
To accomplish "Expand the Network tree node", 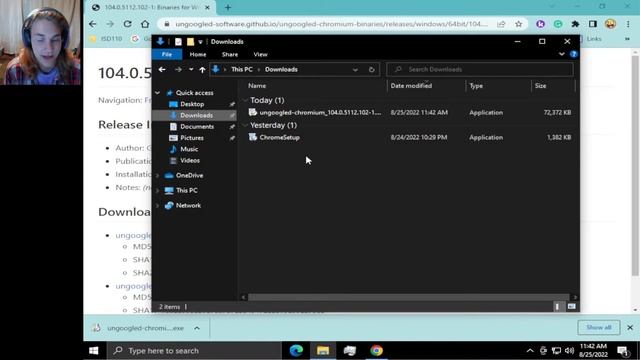I will click(158, 206).
